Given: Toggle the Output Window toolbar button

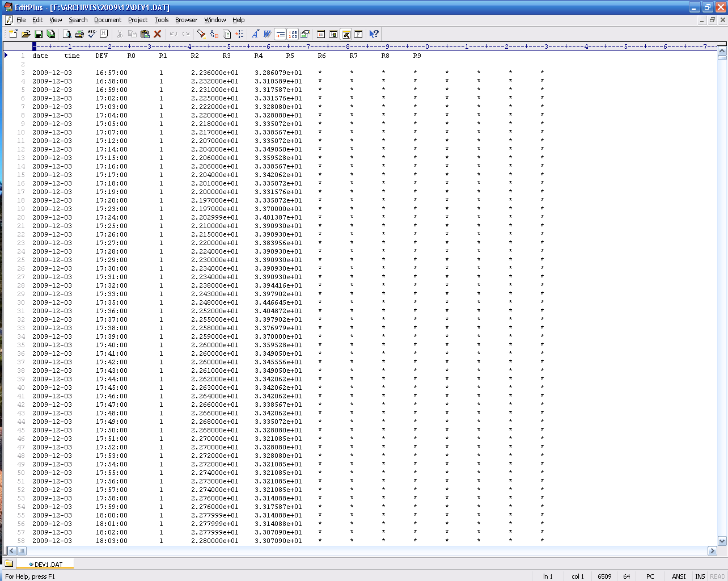Looking at the screenshot, I should [x=346, y=34].
